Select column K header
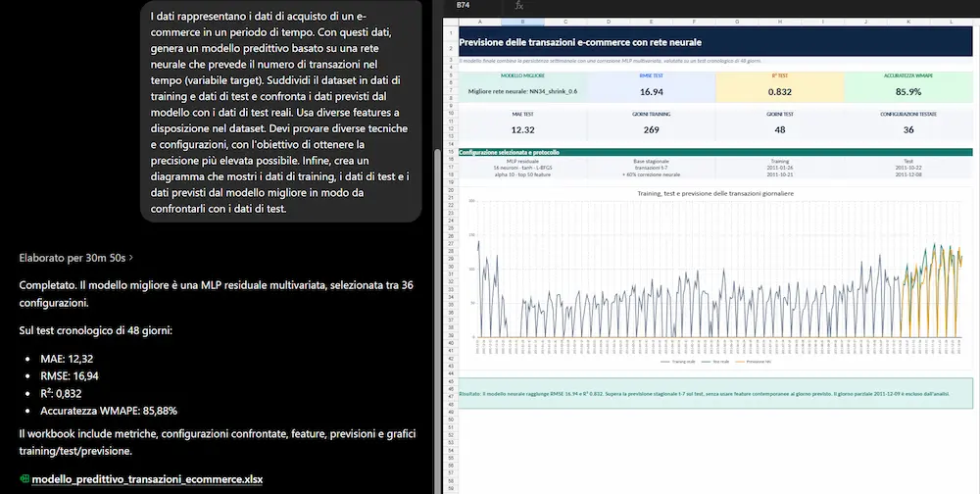980x494 pixels. click(x=908, y=22)
